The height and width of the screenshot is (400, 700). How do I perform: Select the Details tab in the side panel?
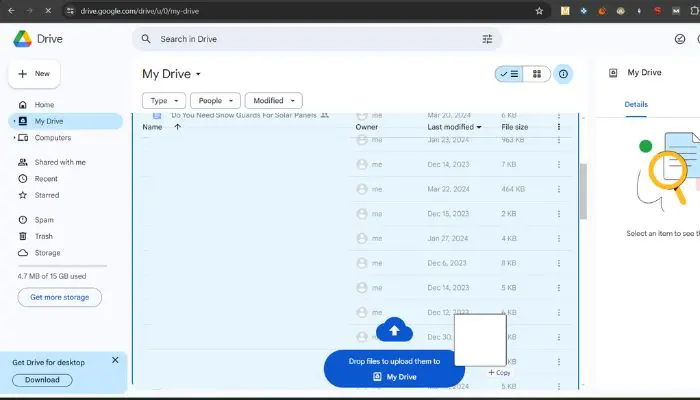pos(636,104)
